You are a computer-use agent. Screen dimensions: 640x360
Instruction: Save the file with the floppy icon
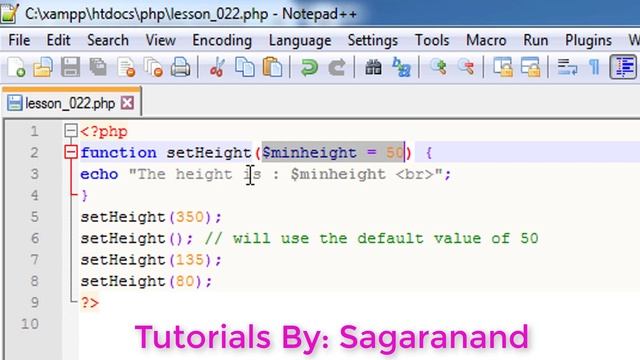pyautogui.click(x=70, y=67)
